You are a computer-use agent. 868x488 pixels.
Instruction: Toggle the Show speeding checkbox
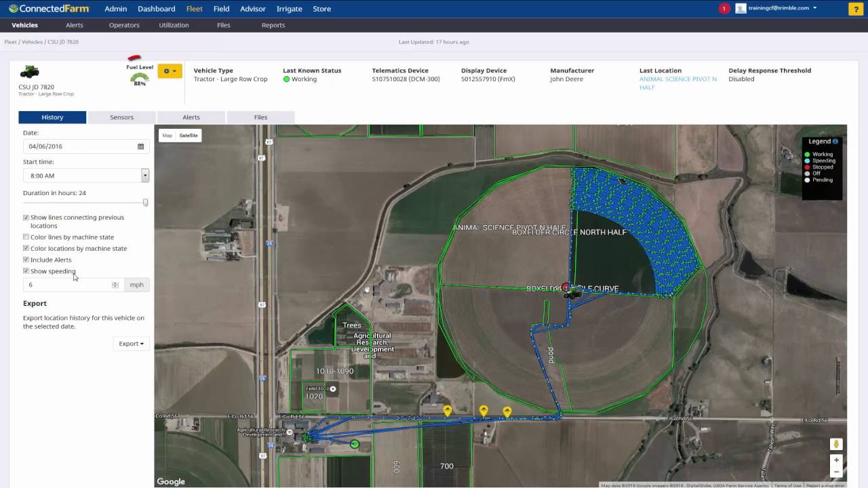click(x=26, y=271)
